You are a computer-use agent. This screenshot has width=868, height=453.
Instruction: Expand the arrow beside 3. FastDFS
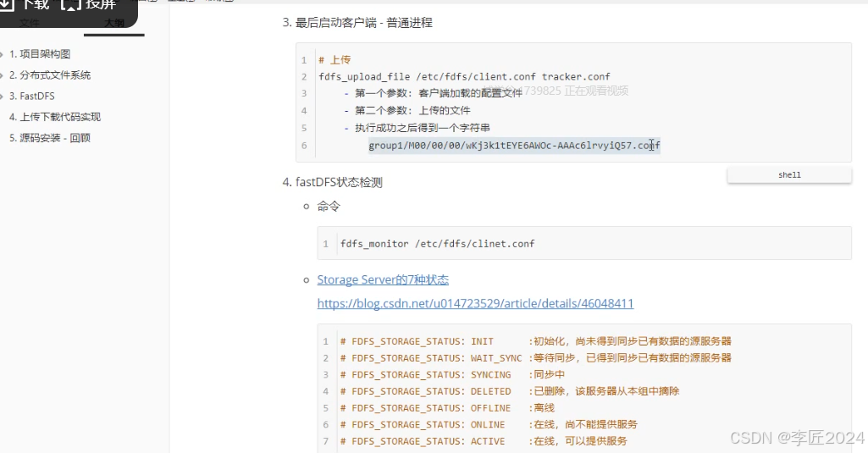[2, 97]
